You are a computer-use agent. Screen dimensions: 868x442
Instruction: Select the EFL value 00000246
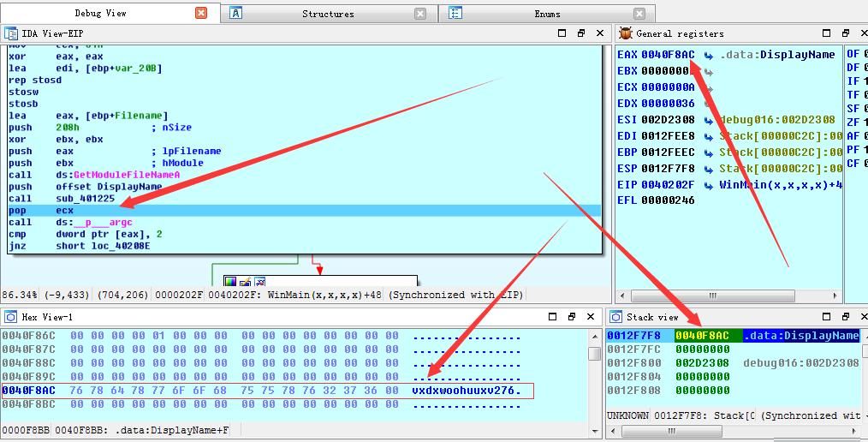coord(668,200)
